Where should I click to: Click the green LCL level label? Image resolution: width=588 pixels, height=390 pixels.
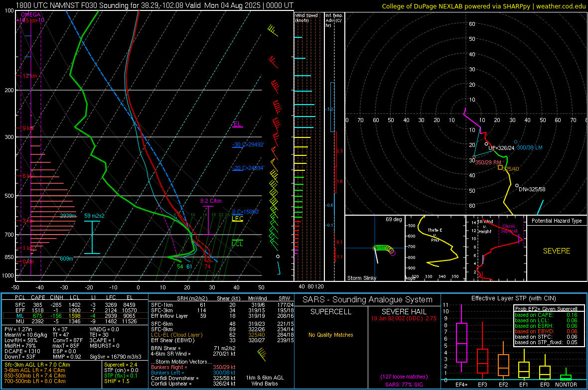[237, 244]
